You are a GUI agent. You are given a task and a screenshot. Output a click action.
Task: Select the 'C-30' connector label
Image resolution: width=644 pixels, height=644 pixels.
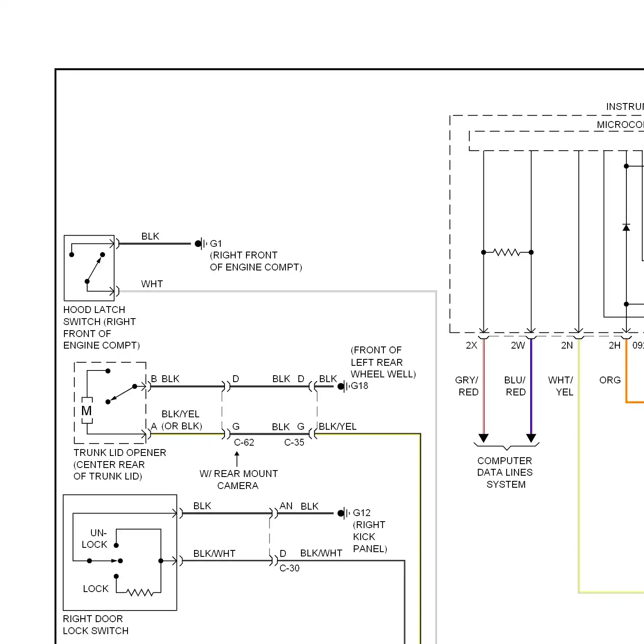[x=289, y=568]
